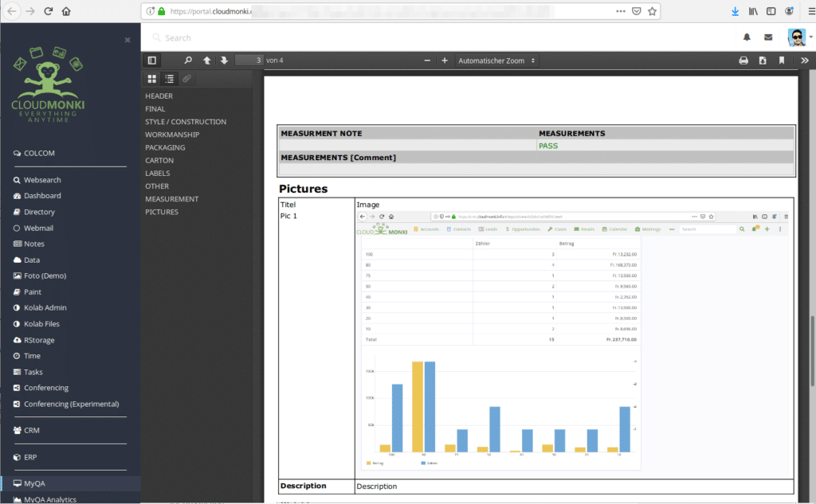Jump to HEADER outline entry
The width and height of the screenshot is (816, 504).
[159, 96]
